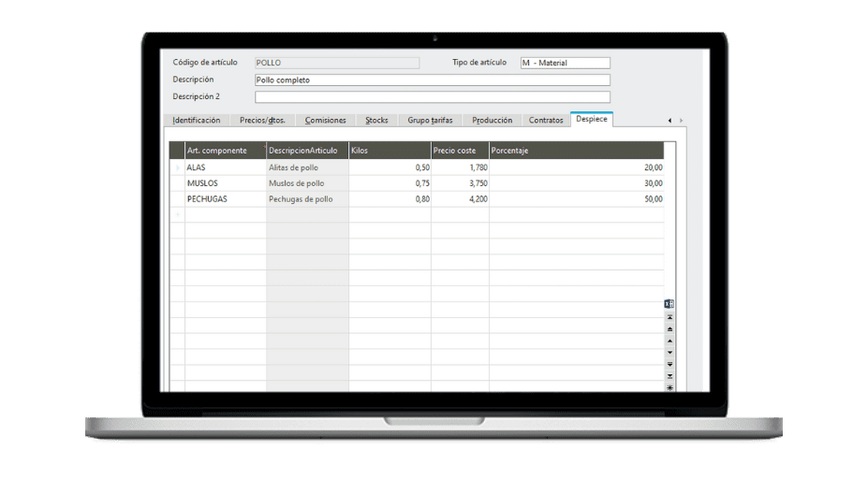Open the Grupo tarifas tab

click(430, 120)
